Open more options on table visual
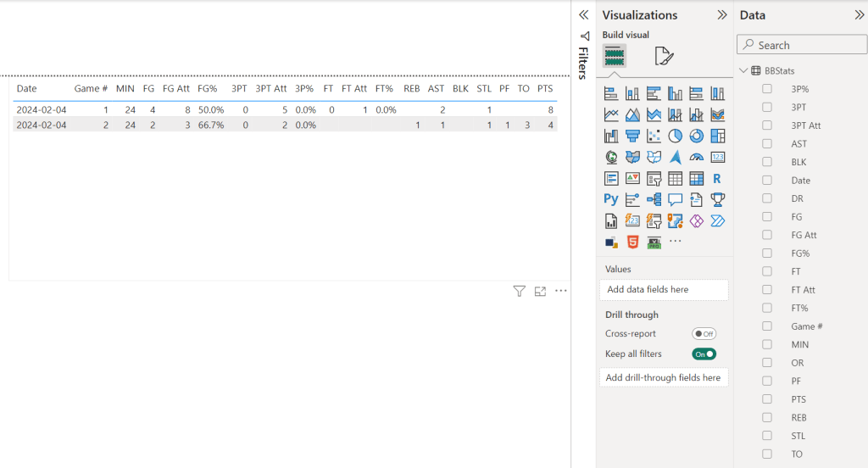Screen dimensions: 868x468 [560, 292]
